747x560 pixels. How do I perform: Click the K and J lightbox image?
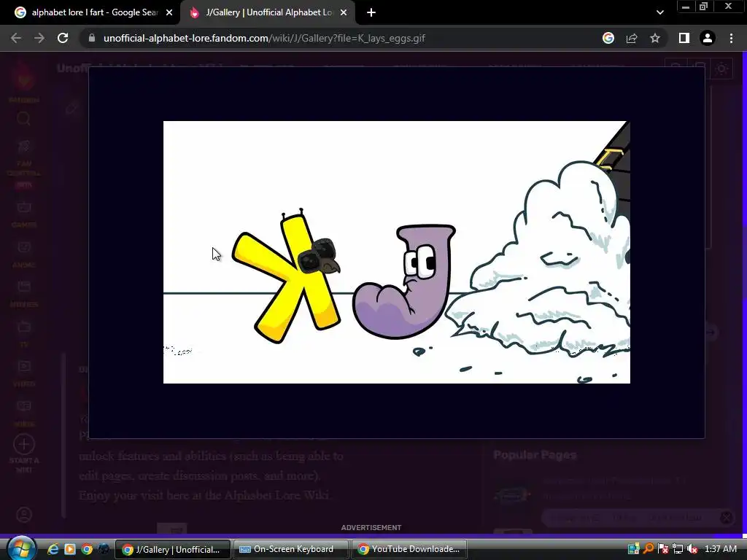point(396,252)
